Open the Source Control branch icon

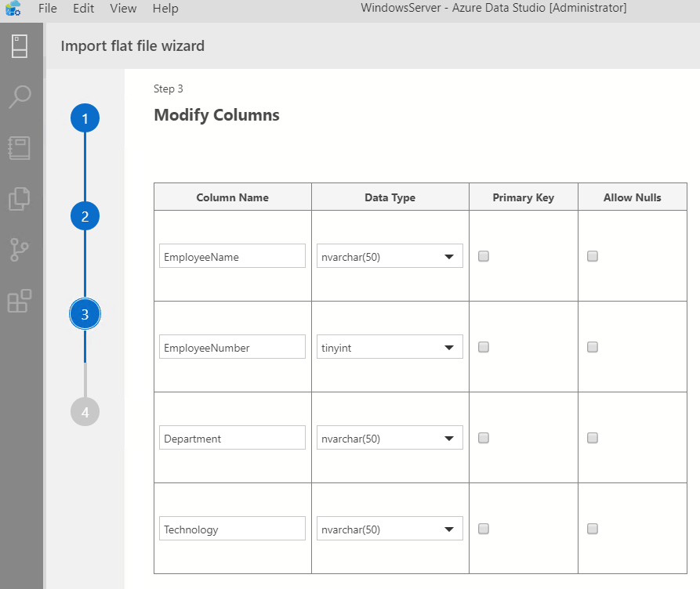pos(19,250)
